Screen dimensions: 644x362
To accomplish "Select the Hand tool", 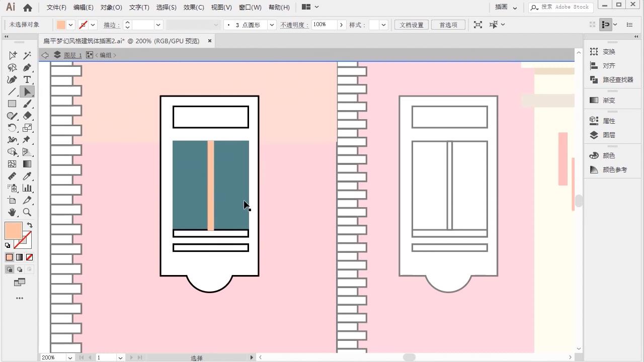I will click(x=12, y=212).
